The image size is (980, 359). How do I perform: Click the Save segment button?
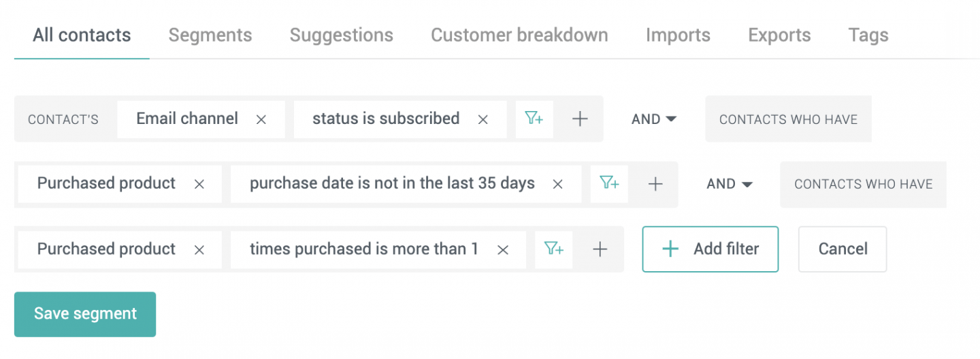click(x=85, y=314)
